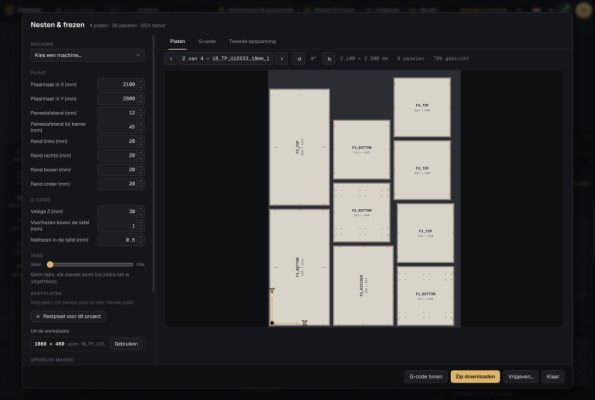Click the settings panel vertical scrollbar
595x400 pixels.
(154, 163)
